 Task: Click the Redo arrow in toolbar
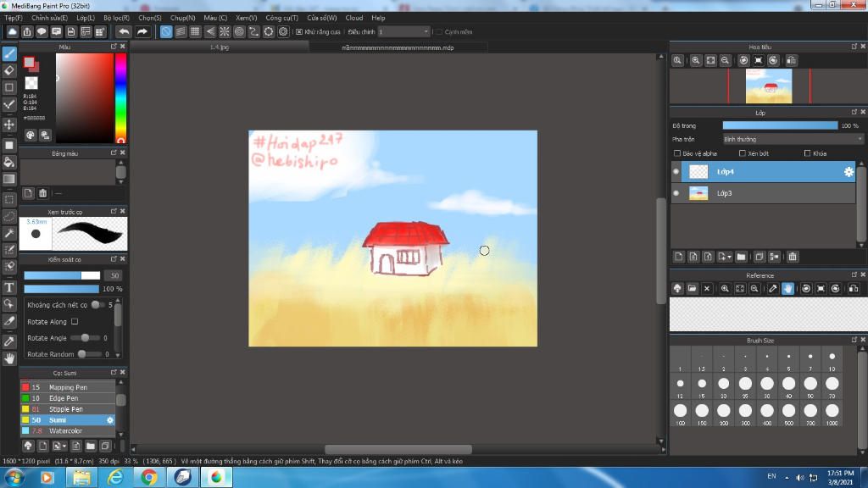142,31
